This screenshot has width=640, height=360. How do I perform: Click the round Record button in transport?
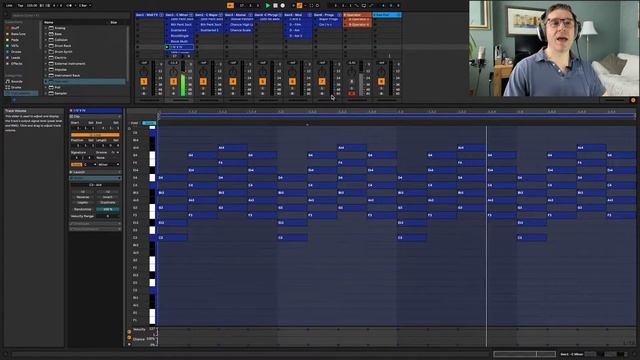pyautogui.click(x=282, y=5)
